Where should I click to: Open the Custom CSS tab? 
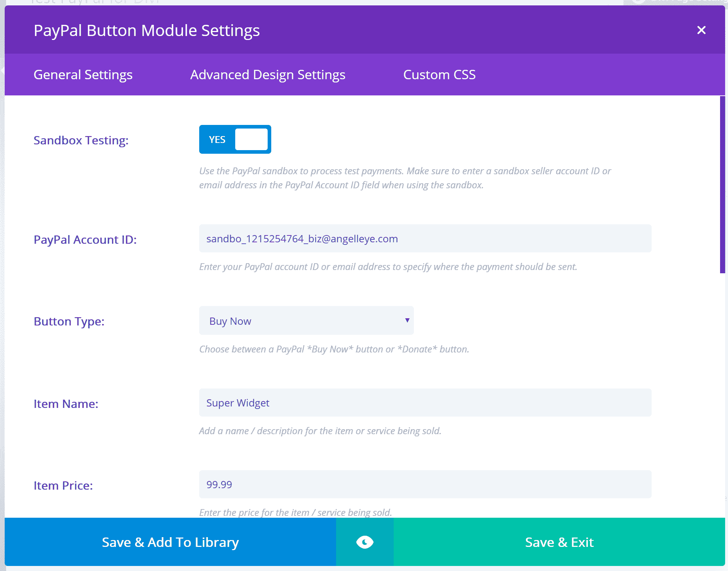(439, 75)
